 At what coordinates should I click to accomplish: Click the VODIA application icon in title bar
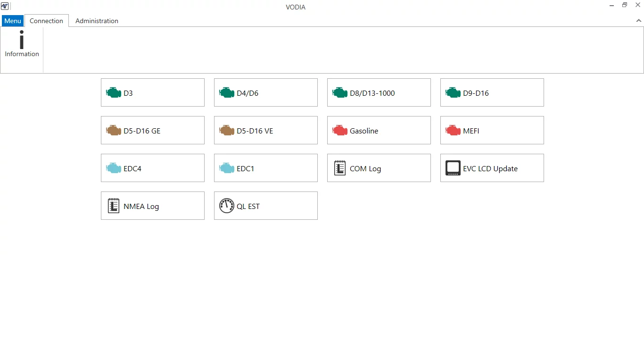tap(5, 5)
